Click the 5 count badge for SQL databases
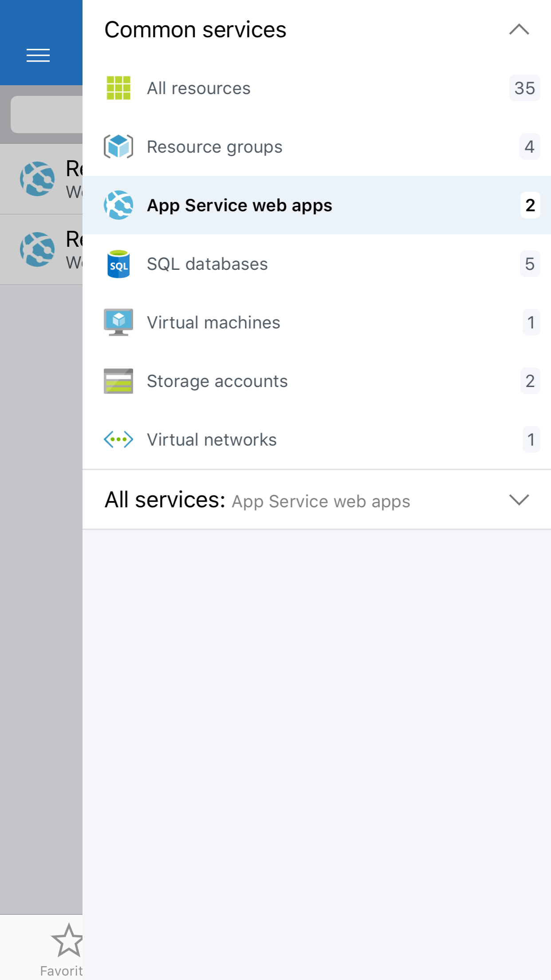Viewport: 551px width, 980px height. click(530, 264)
